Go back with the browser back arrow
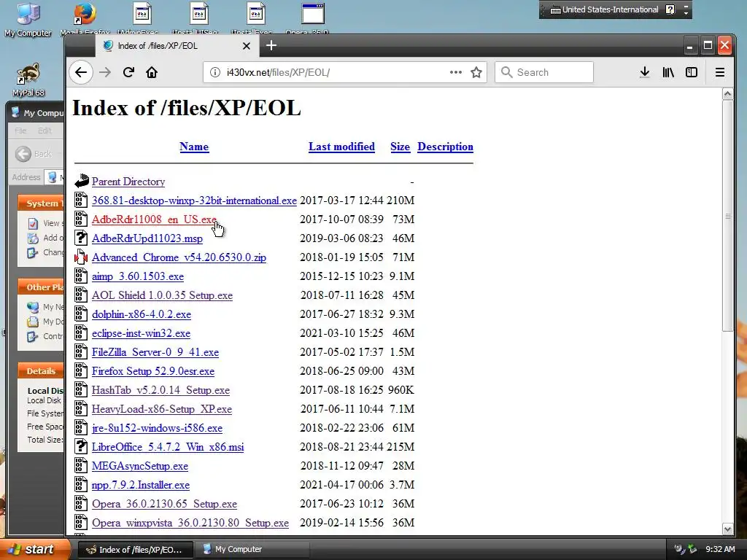This screenshot has width=747, height=560. [81, 72]
